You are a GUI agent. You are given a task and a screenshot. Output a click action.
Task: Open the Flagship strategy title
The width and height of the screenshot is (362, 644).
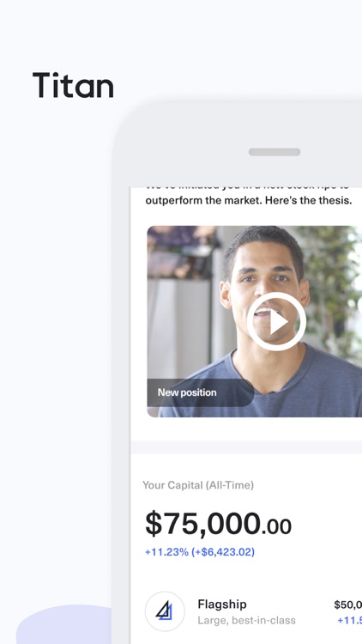pyautogui.click(x=222, y=605)
